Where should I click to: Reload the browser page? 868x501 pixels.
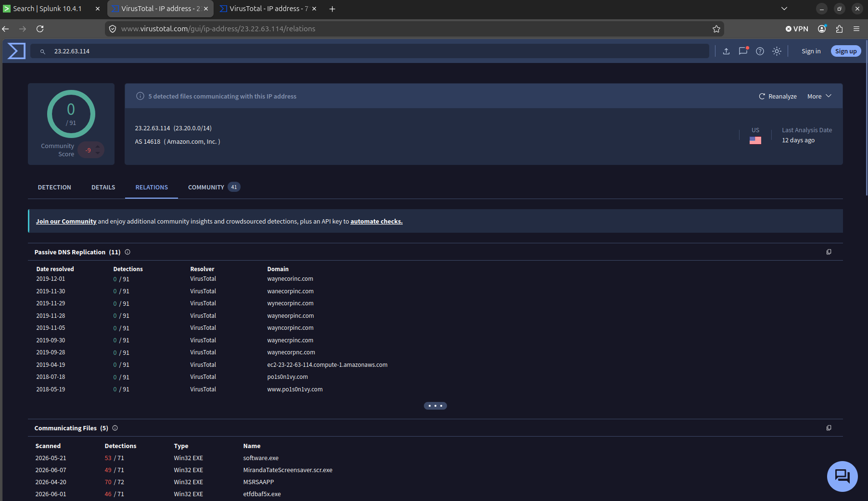[40, 29]
